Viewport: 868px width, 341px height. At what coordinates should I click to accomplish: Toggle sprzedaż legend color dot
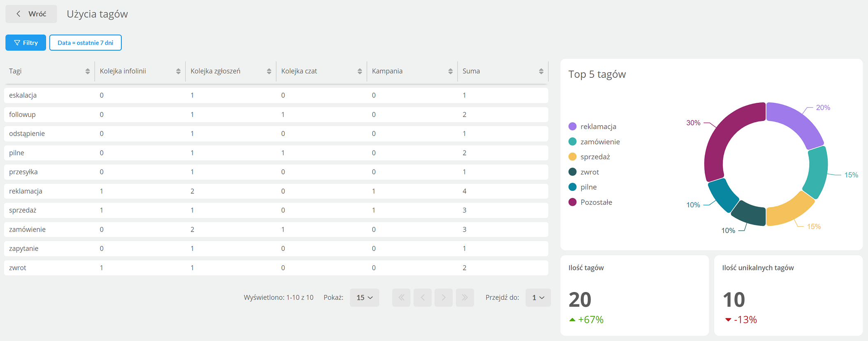[572, 157]
